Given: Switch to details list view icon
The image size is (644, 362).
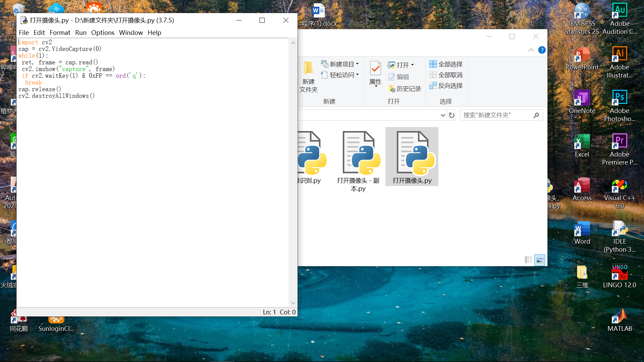Looking at the screenshot, I should point(528,260).
